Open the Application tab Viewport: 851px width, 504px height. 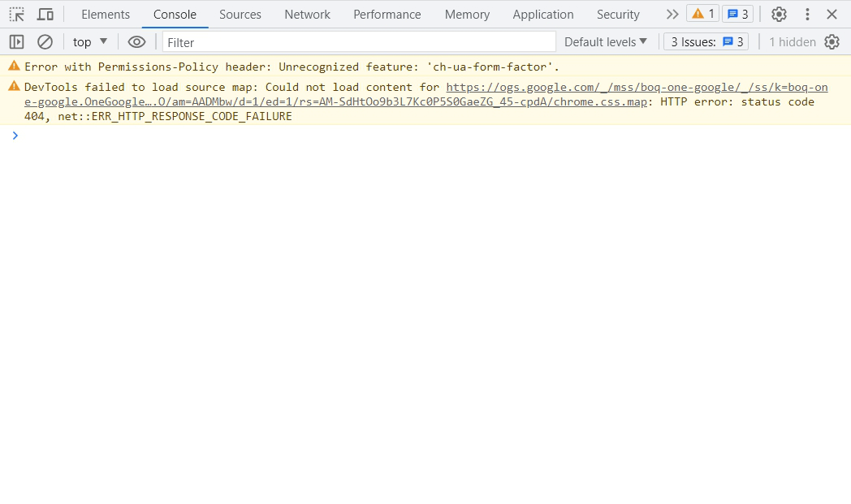point(542,15)
